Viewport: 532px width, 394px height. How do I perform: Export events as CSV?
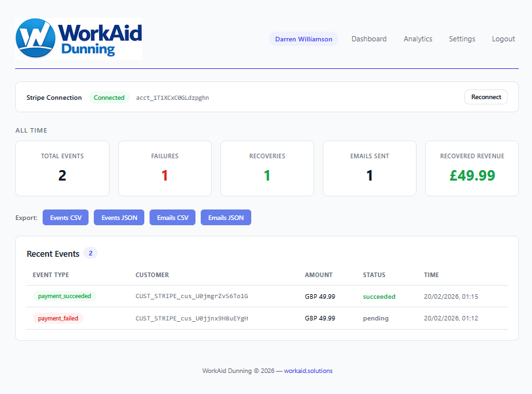coord(65,217)
